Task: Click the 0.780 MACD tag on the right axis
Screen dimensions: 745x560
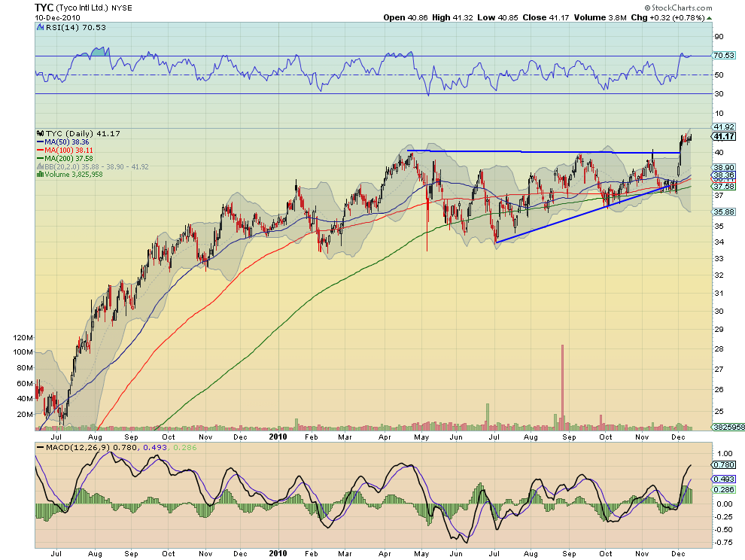Action: coord(724,465)
